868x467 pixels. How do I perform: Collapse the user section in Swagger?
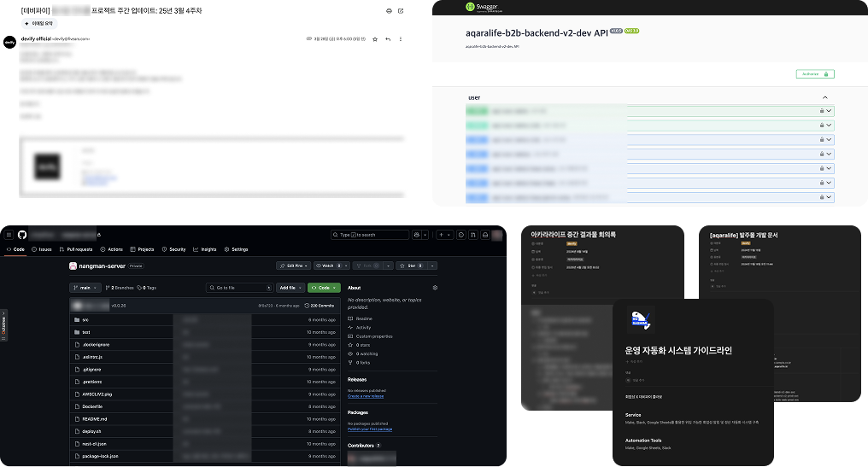[824, 97]
